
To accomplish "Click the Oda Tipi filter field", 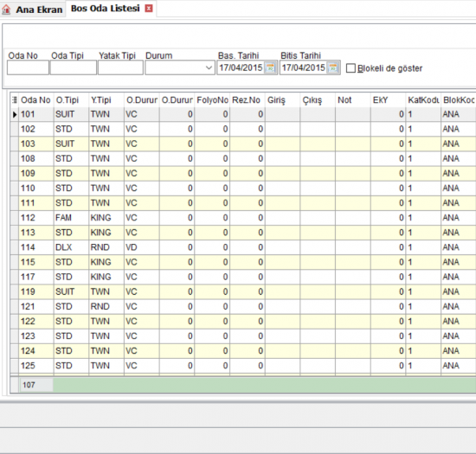I will click(x=74, y=67).
